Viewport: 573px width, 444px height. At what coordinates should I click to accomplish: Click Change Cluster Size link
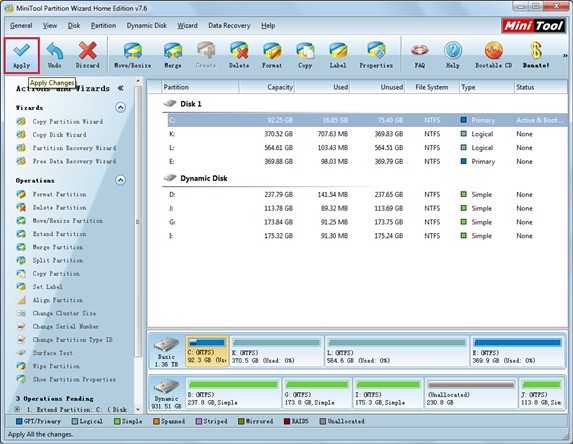click(64, 313)
